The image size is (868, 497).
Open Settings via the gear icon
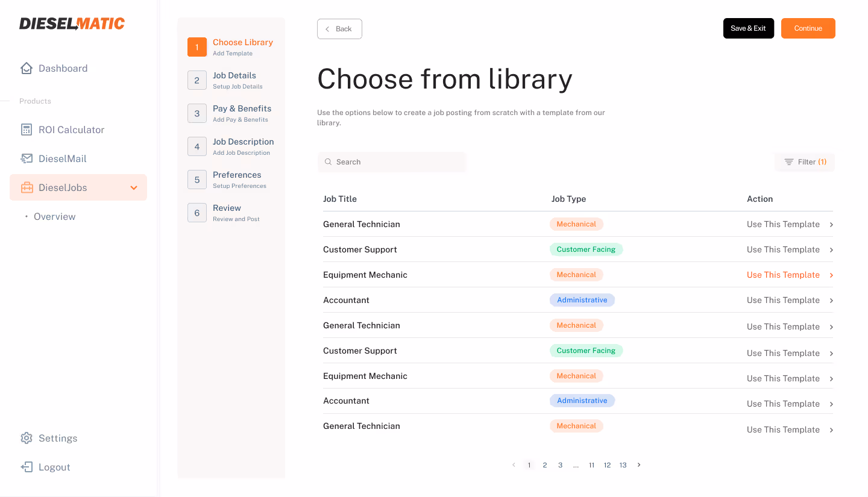[27, 438]
